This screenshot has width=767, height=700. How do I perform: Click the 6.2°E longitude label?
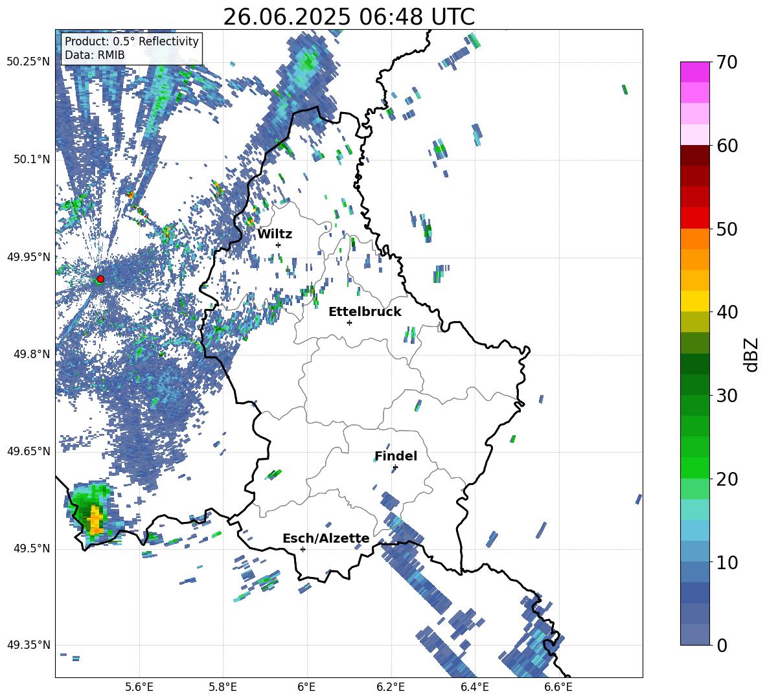(391, 687)
